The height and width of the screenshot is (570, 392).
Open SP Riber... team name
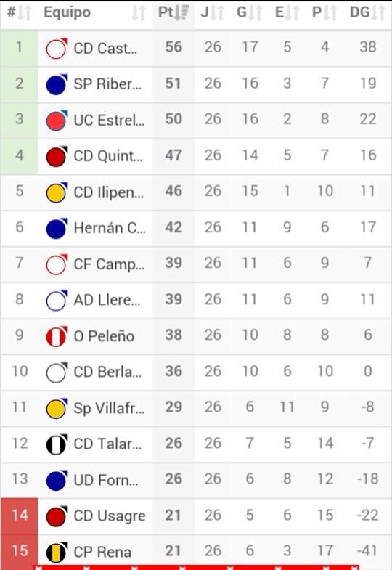point(107,84)
